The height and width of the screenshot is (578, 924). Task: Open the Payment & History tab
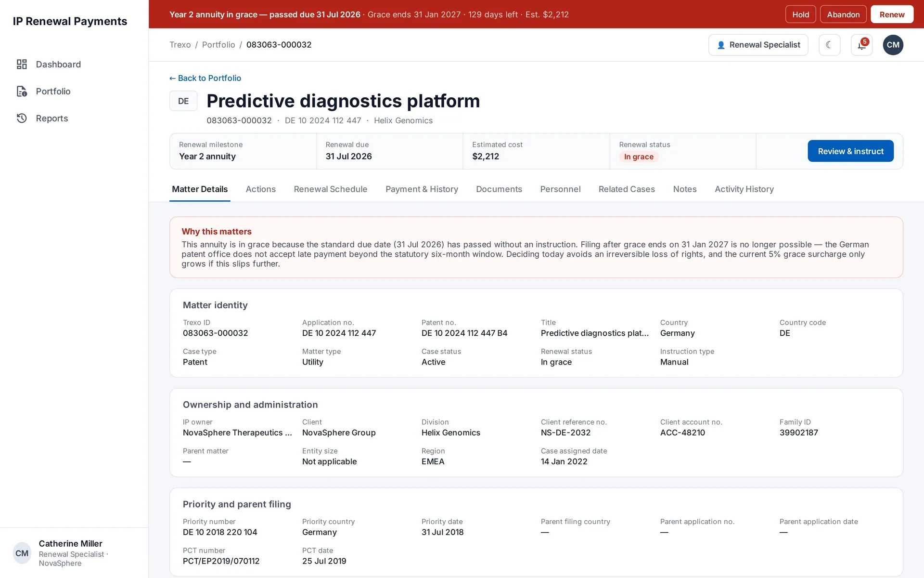point(422,189)
